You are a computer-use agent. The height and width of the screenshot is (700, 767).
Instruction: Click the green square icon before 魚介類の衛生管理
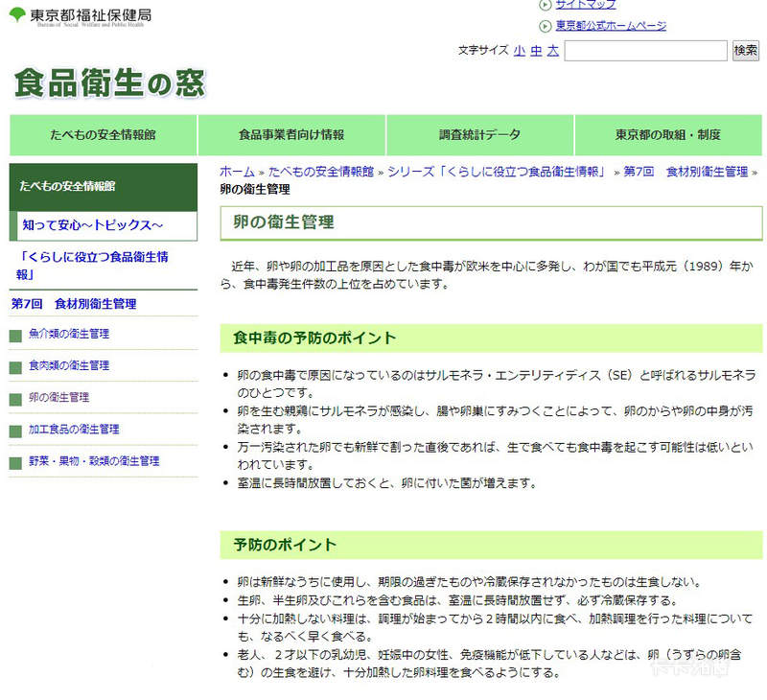click(x=17, y=336)
